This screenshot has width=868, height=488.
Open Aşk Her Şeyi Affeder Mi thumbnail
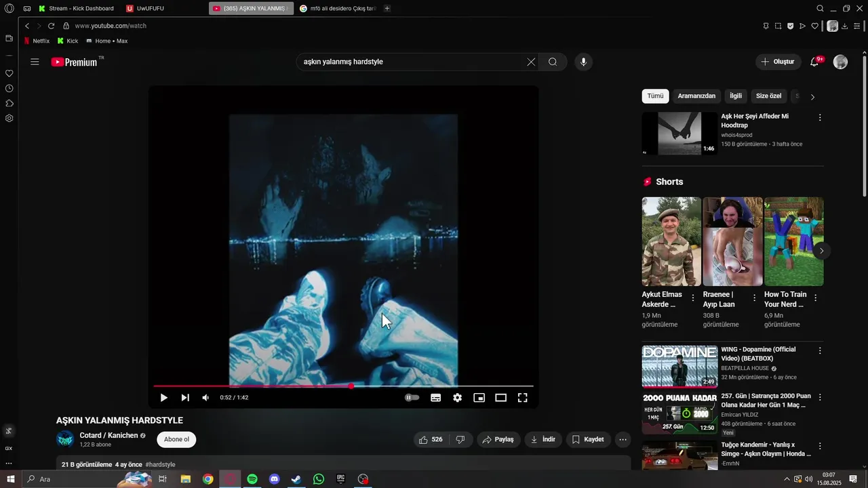(679, 134)
